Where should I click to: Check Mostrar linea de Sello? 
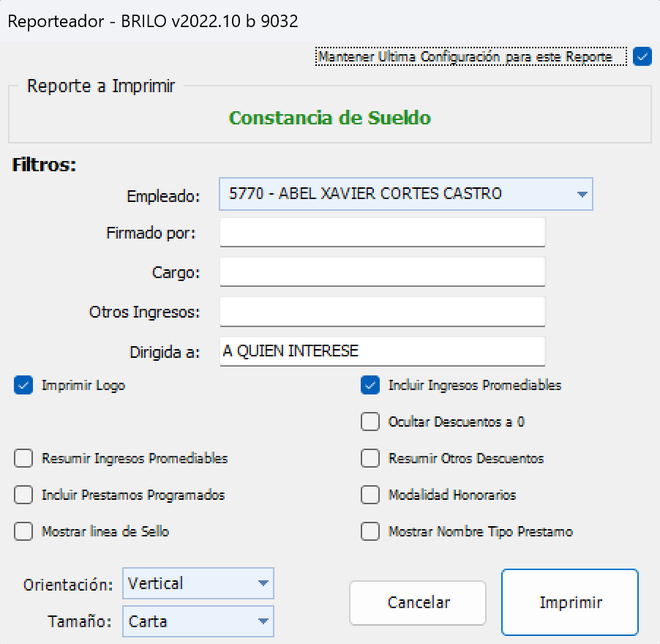(x=23, y=531)
